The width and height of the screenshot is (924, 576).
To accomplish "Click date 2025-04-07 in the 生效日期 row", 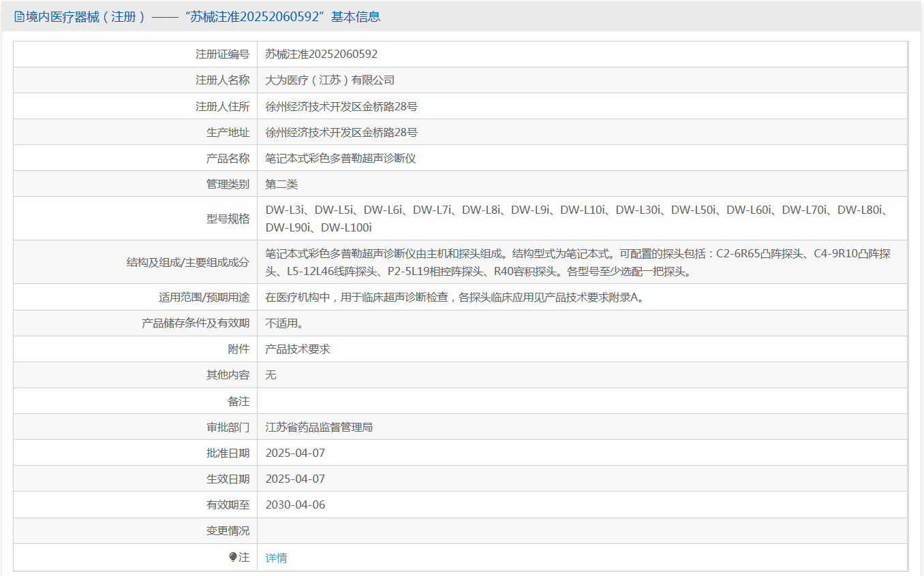I will click(295, 479).
